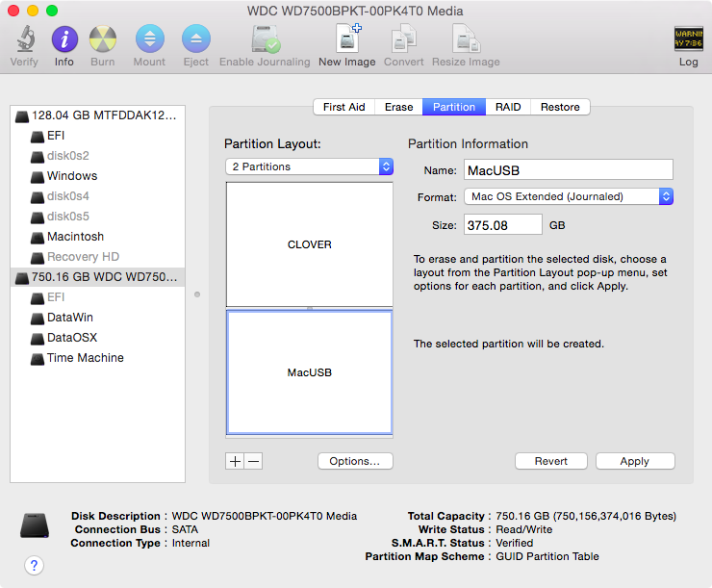Screen dimensions: 712x588
Task: Open the RAID tab
Action: point(508,107)
